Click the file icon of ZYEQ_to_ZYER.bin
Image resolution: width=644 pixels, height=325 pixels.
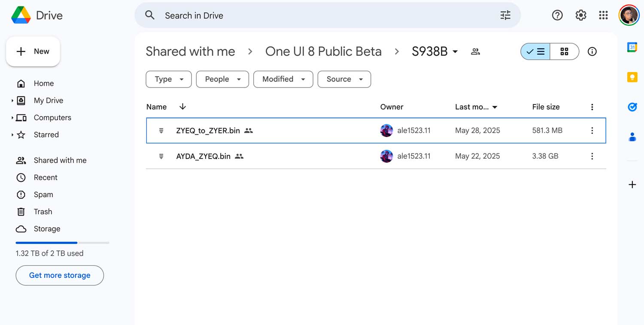[x=161, y=130]
